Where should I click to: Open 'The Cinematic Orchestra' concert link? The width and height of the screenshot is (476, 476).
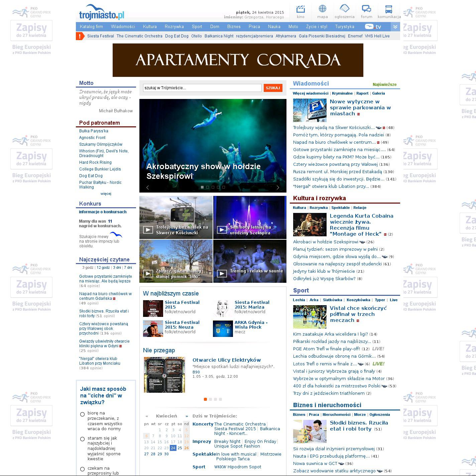tap(240, 424)
